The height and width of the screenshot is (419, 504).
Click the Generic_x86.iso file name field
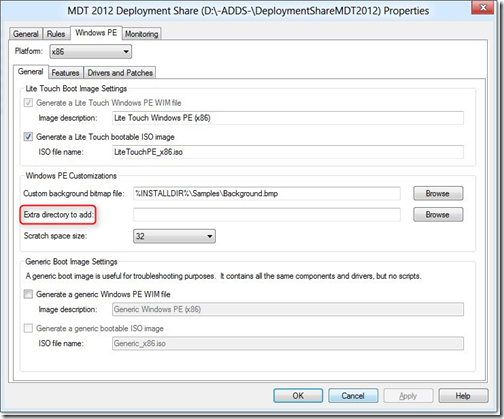click(x=288, y=344)
